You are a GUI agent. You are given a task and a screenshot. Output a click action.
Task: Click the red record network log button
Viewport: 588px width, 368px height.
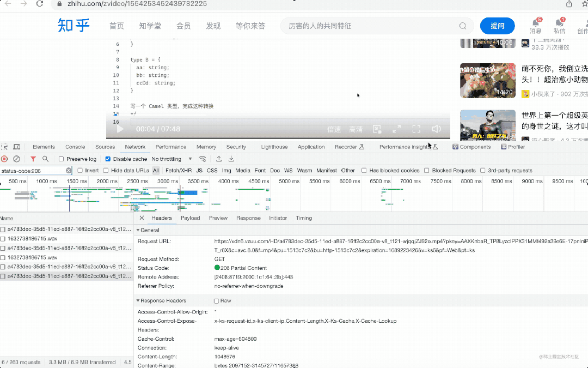4,159
